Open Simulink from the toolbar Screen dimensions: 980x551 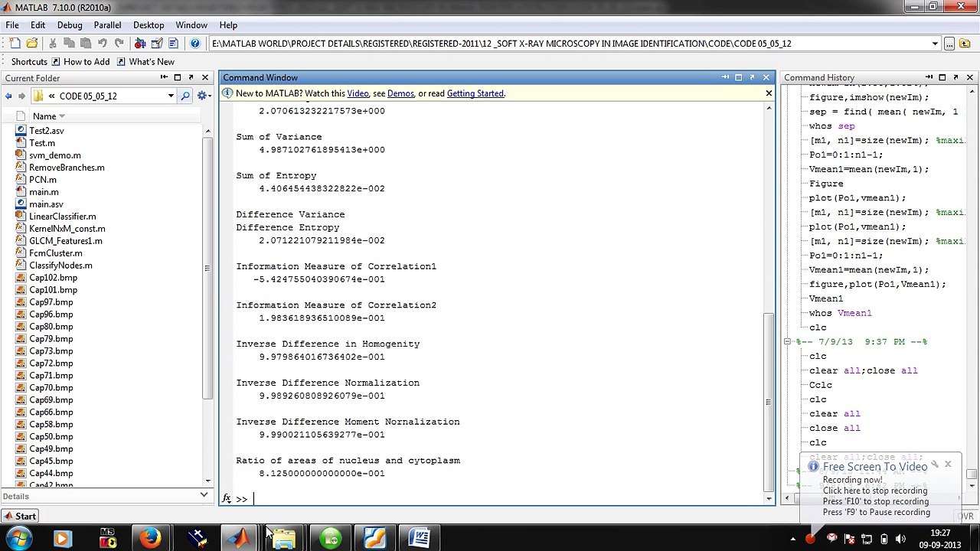point(140,44)
